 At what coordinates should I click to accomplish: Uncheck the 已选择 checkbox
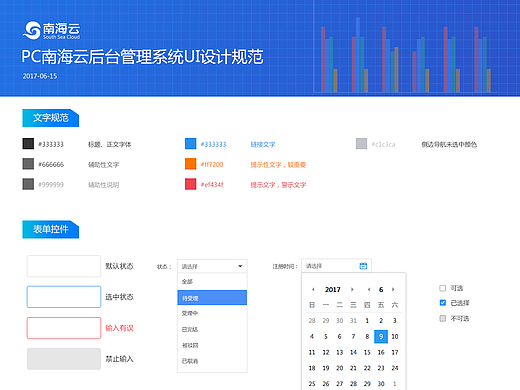(x=442, y=303)
